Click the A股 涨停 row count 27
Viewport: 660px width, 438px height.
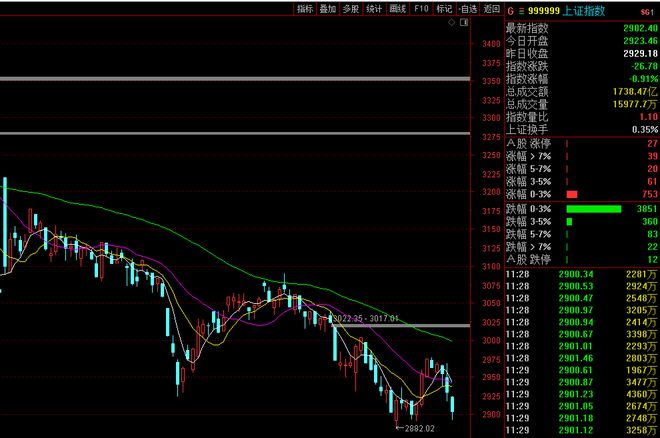(652, 143)
